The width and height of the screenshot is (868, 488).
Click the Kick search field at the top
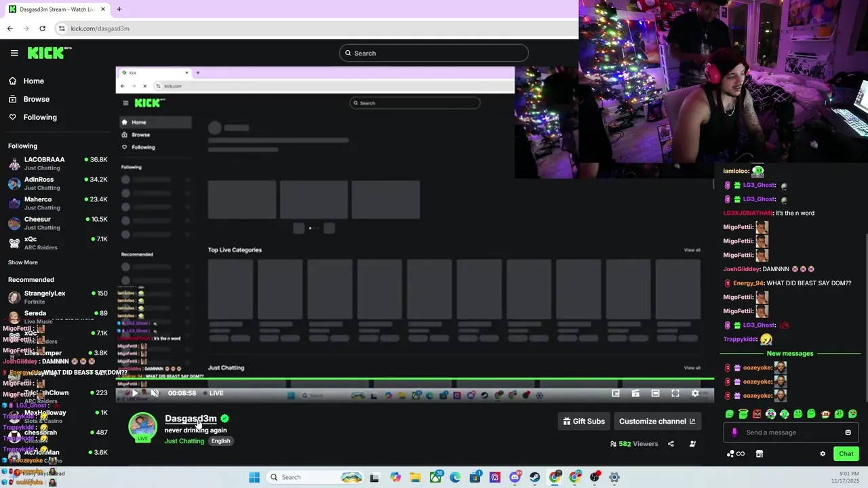tap(433, 53)
